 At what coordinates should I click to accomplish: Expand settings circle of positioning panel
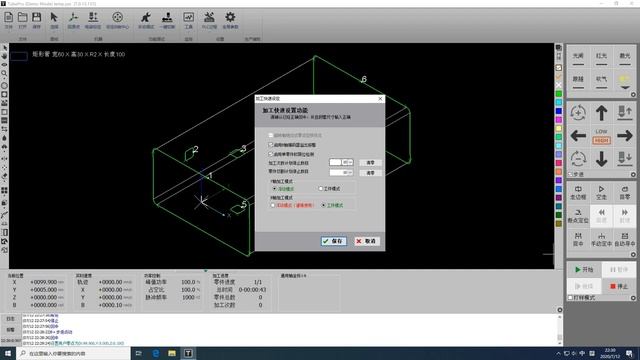pos(633,254)
